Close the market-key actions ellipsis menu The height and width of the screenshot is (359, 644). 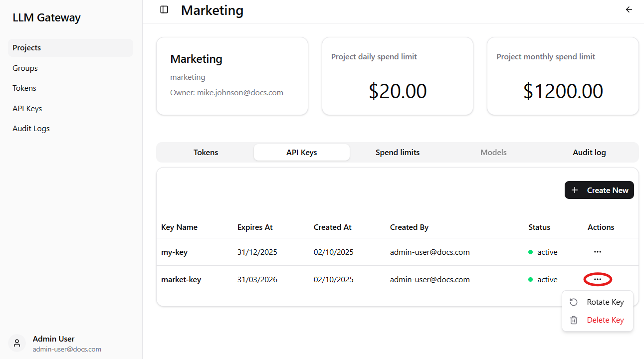pos(598,280)
